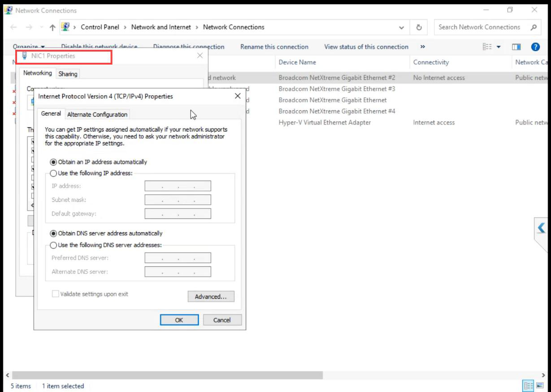Image resolution: width=551 pixels, height=392 pixels.
Task: Select Hyper-V Virtual Ethernet Adapter row
Action: pyautogui.click(x=325, y=122)
